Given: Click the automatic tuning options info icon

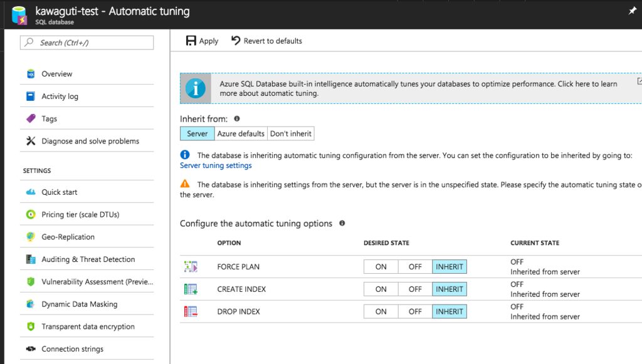Looking at the screenshot, I should (x=342, y=223).
